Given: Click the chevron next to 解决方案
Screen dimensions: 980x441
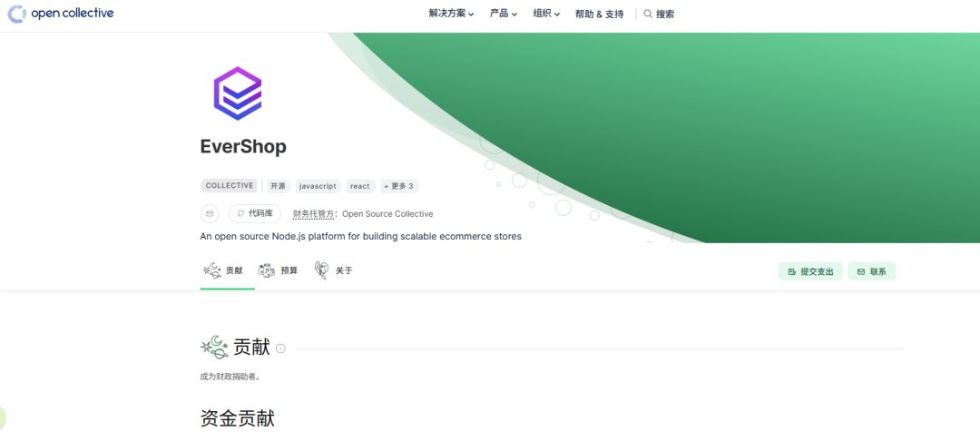Looking at the screenshot, I should tap(471, 15).
